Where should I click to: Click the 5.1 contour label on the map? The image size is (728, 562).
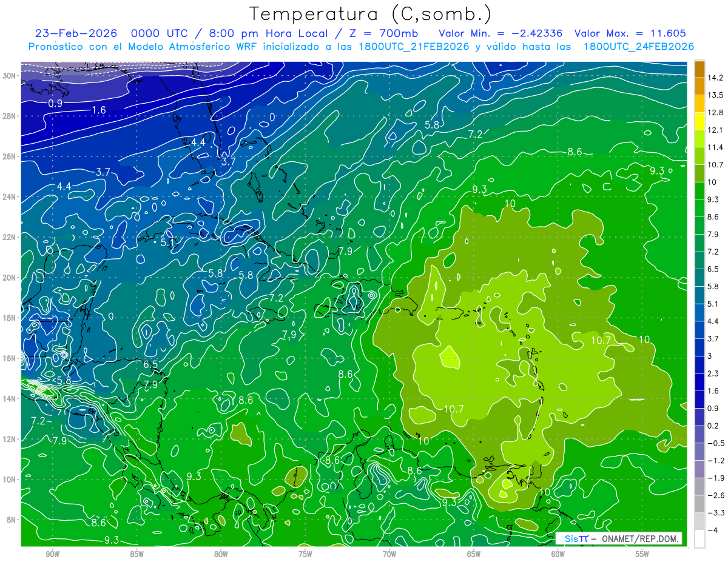click(x=168, y=242)
